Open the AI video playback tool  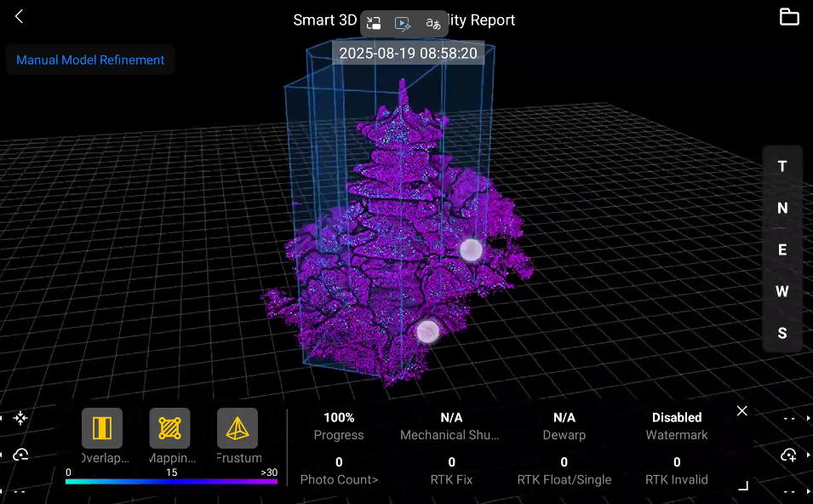(x=402, y=24)
